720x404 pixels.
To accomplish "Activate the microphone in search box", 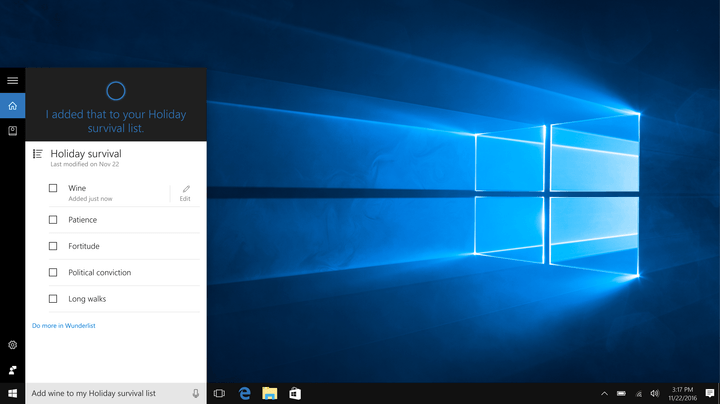I will pyautogui.click(x=196, y=393).
